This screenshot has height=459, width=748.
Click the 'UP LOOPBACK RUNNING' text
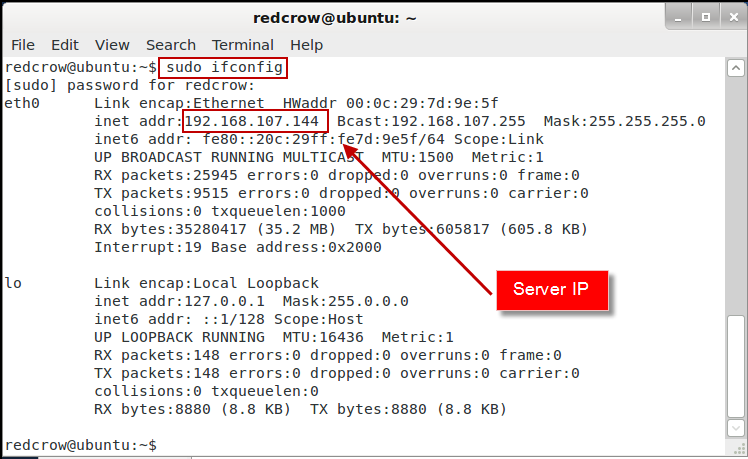click(x=179, y=337)
